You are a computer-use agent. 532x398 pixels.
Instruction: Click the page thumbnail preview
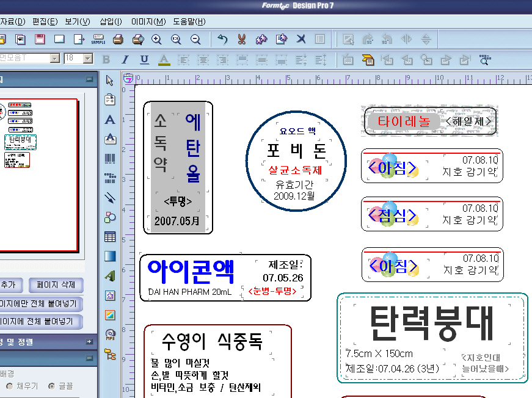coord(38,175)
